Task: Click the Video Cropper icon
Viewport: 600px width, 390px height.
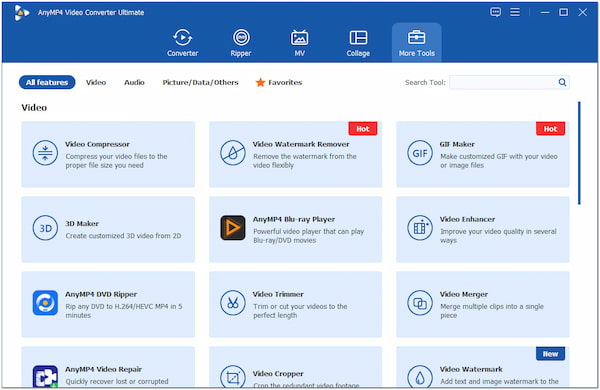Action: [233, 377]
